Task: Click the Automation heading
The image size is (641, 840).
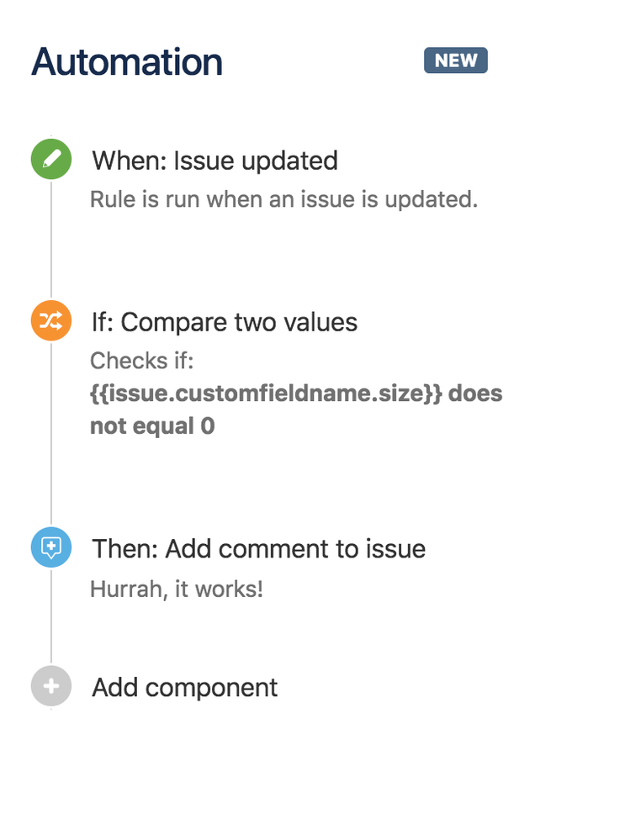Action: point(126,61)
